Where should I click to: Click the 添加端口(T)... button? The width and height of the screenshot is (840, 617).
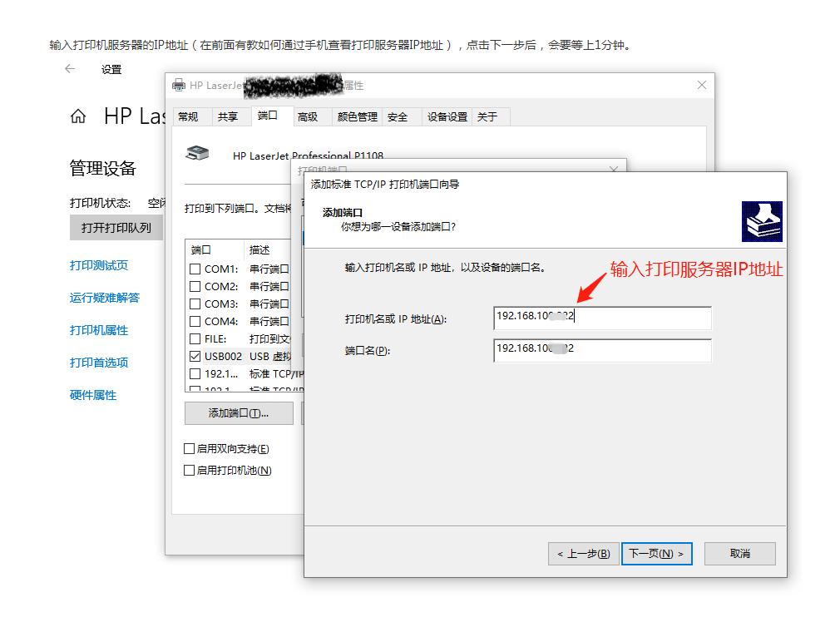(x=239, y=413)
